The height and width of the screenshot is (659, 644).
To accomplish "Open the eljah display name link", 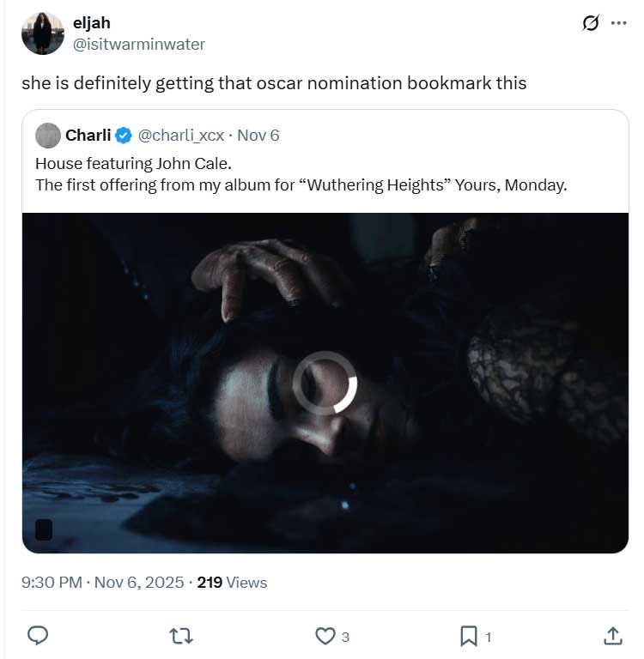I will tap(91, 23).
